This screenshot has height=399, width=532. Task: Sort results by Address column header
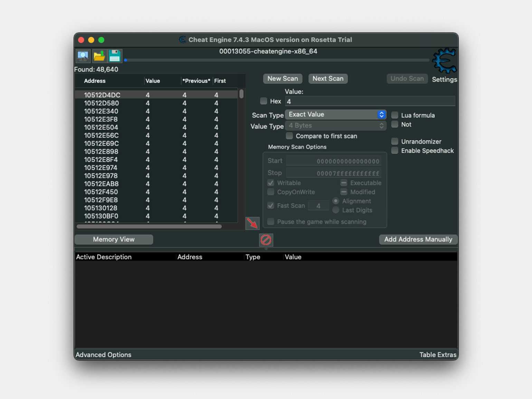(95, 81)
